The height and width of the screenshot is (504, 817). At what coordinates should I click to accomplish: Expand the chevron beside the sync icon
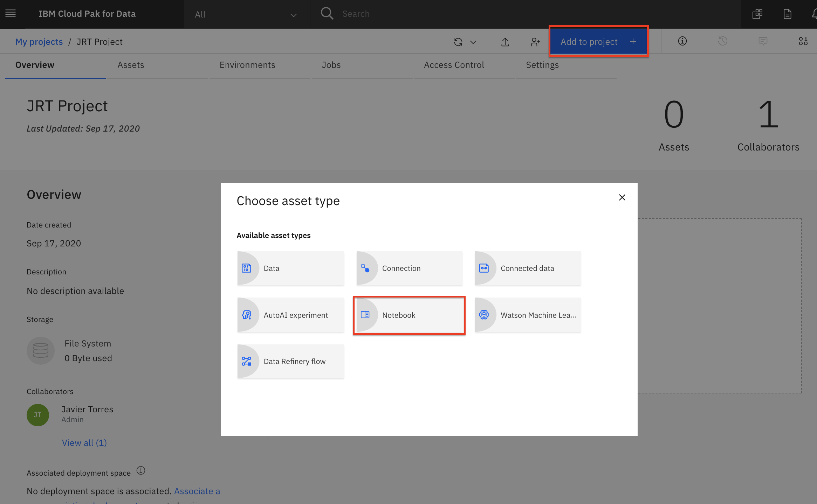[473, 42]
